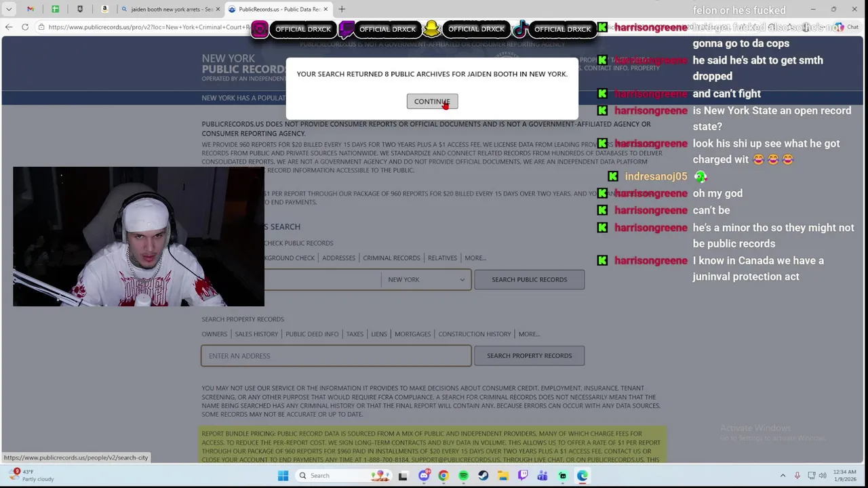Click the microphone icon in system tray

(797, 475)
